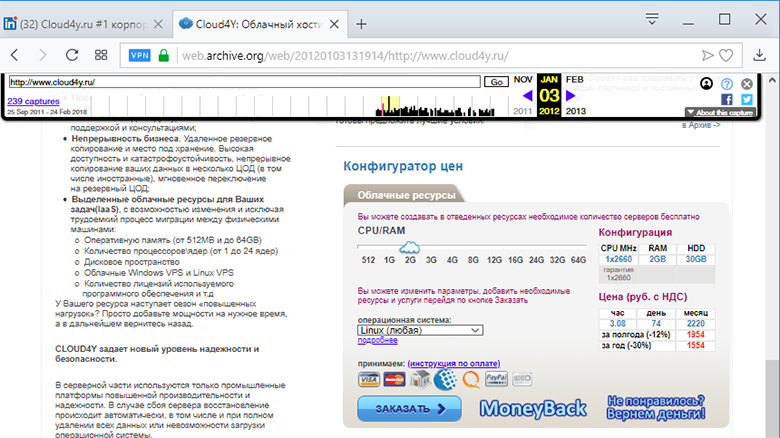Open Wayback help question icon
This screenshot has height=438, width=780.
(727, 84)
